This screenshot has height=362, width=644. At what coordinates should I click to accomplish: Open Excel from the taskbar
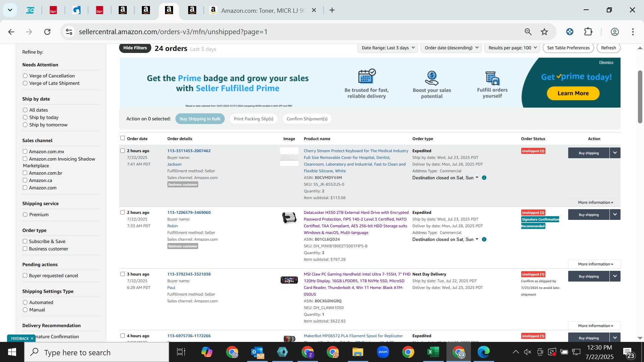pos(433,352)
